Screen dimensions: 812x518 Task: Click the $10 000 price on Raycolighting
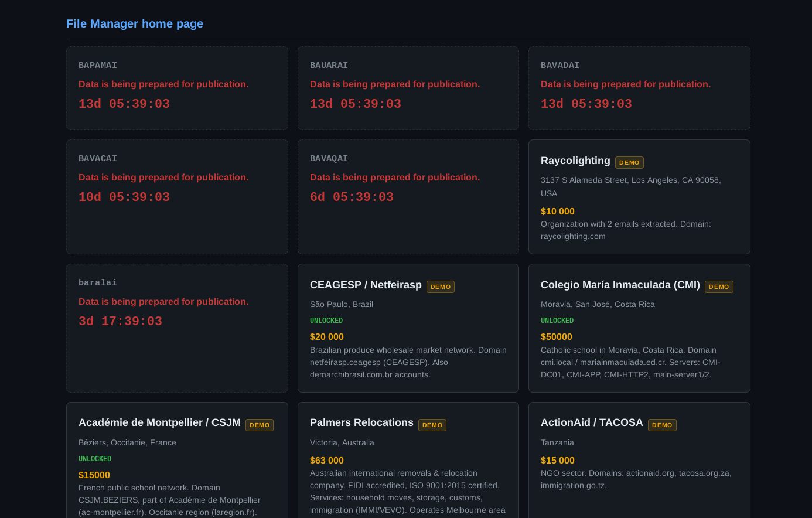[558, 211]
